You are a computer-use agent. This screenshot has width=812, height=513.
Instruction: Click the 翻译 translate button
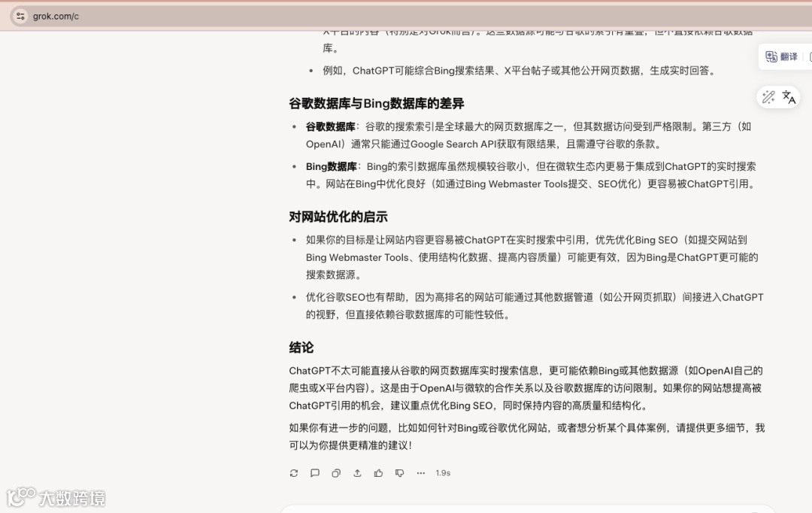tap(781, 56)
